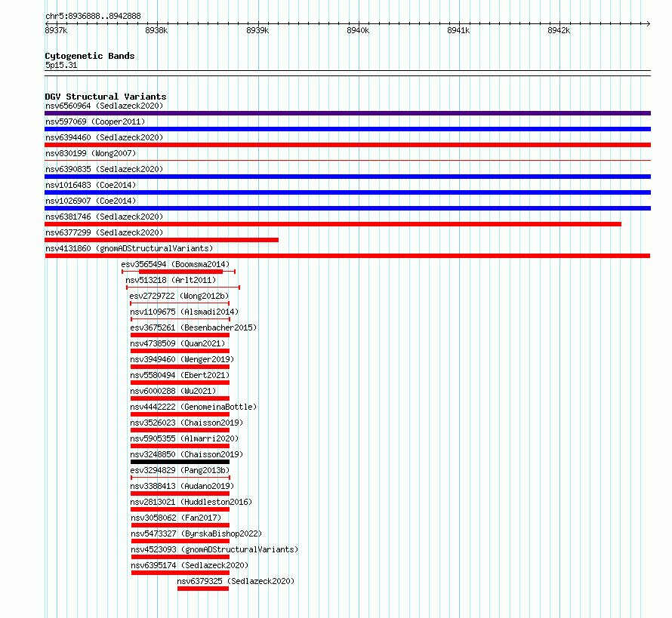Select nsv6381746 (Sedlazeck2020) label

pyautogui.click(x=104, y=217)
